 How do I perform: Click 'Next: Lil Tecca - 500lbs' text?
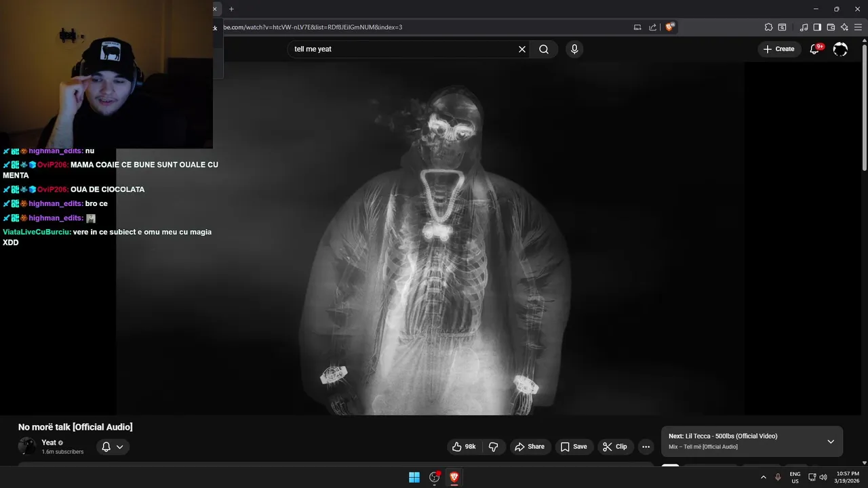723,436
